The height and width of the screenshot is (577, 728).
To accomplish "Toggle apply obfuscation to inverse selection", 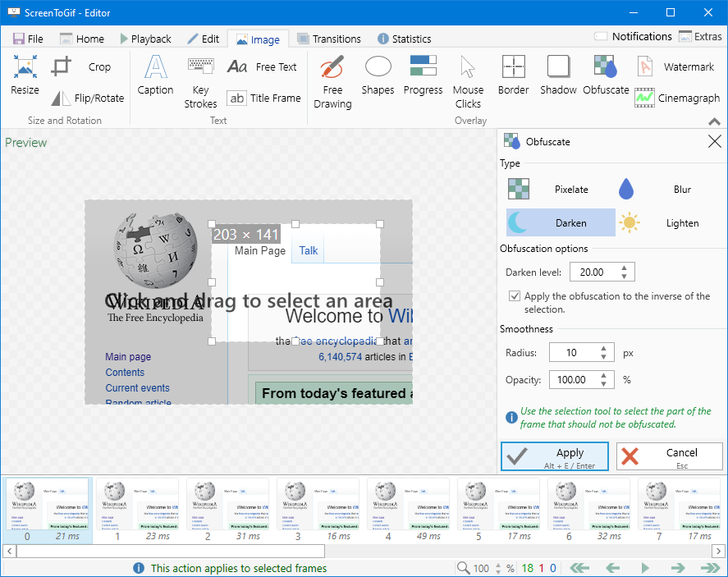I will click(515, 296).
